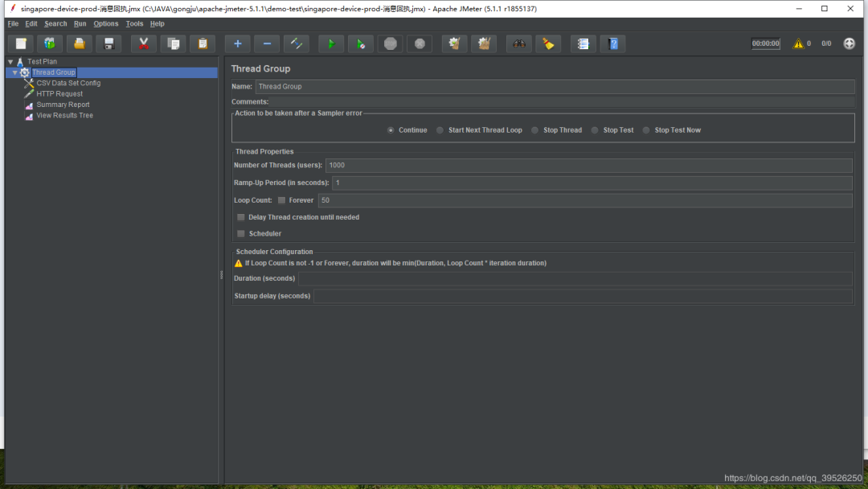Enable the Forever loop checkbox

pos(281,200)
